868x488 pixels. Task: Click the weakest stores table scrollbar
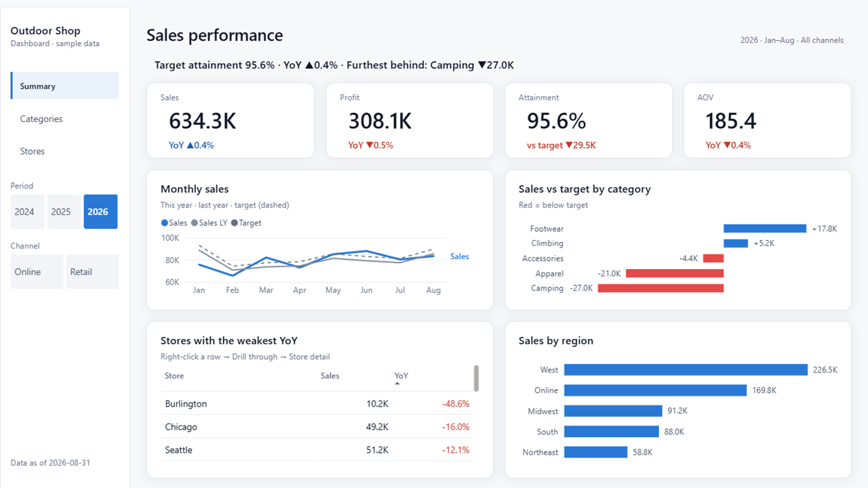477,378
